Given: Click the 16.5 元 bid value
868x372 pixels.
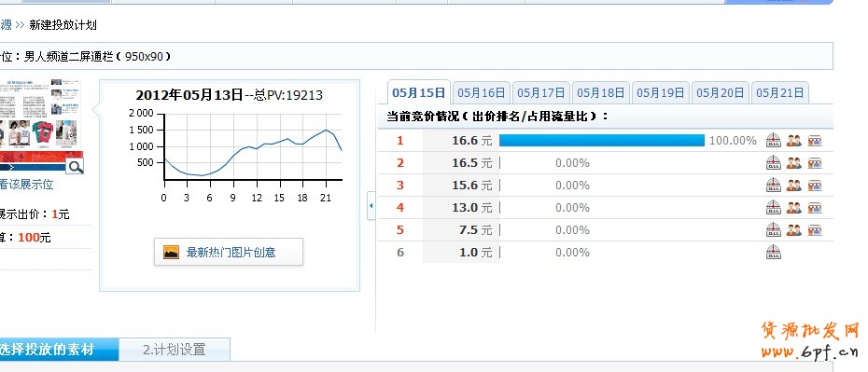Looking at the screenshot, I should pos(471,163).
